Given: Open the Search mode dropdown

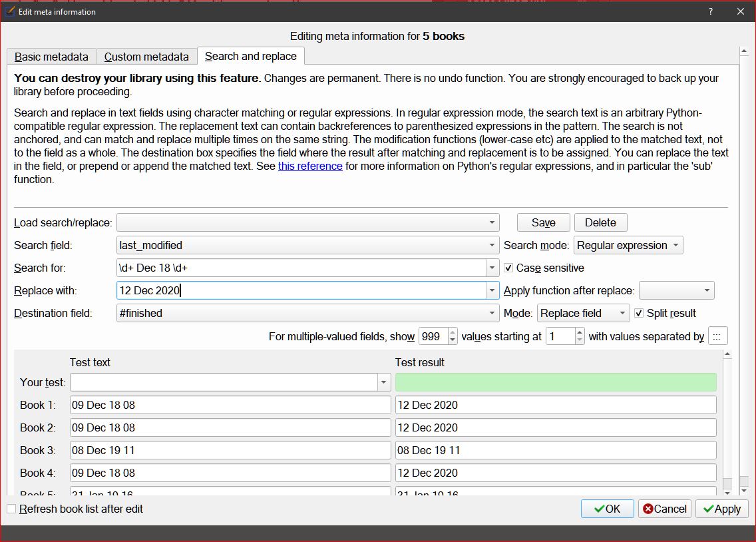Looking at the screenshot, I should (x=628, y=246).
